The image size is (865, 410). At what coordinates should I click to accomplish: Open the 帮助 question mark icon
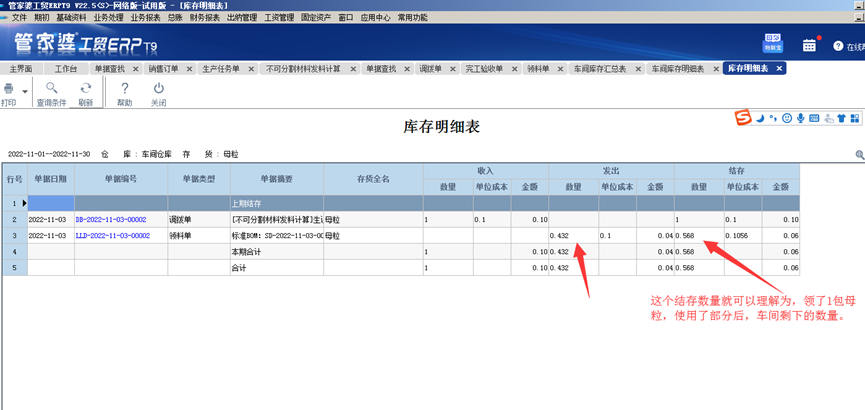125,88
